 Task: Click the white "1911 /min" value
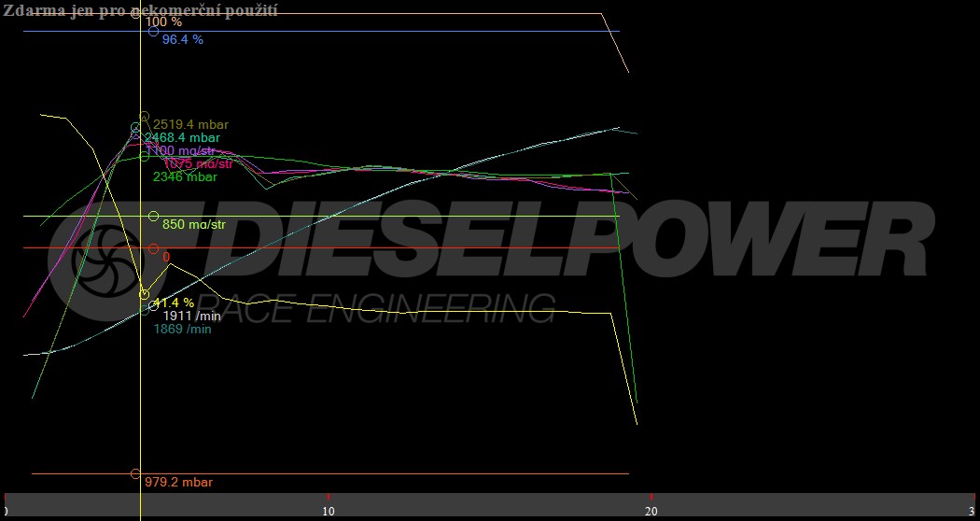pos(192,317)
